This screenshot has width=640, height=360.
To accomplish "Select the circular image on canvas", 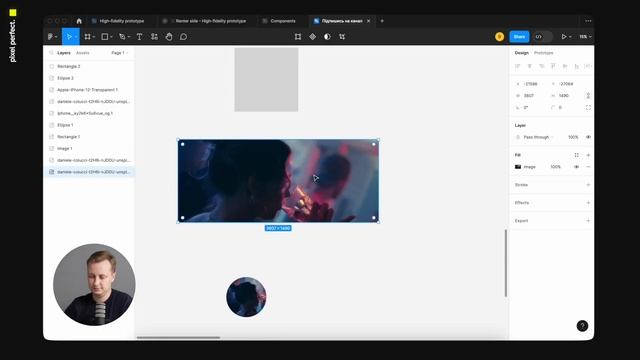I will pos(246,297).
